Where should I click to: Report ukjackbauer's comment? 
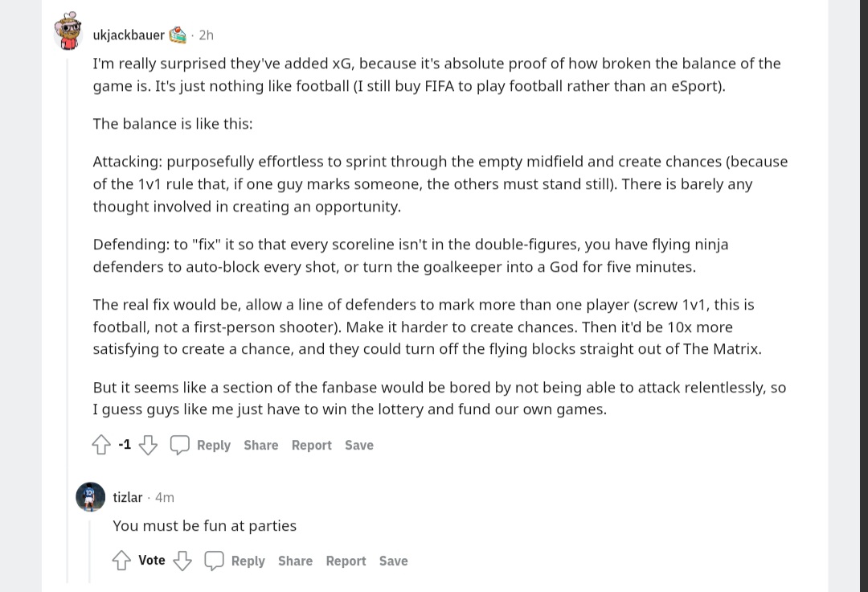[x=311, y=445]
